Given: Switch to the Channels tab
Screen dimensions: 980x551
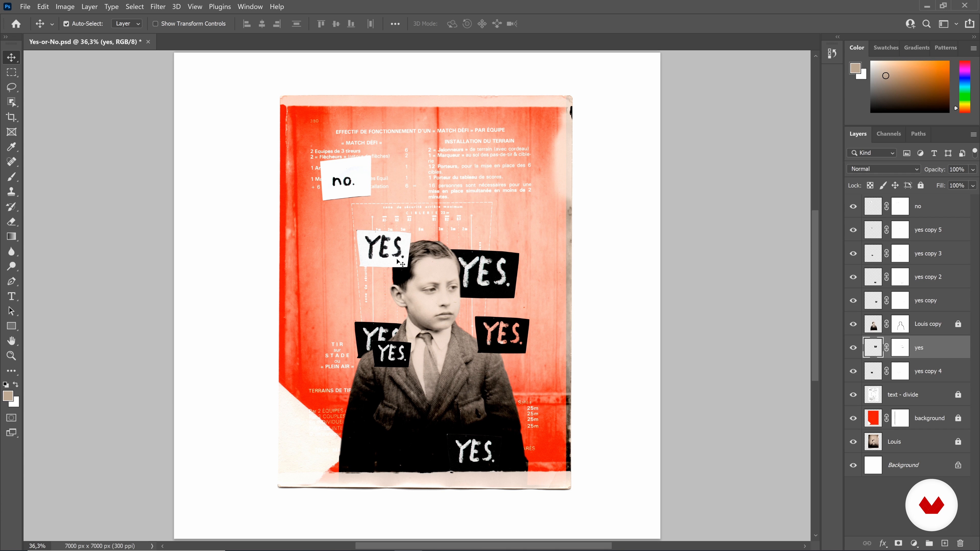Looking at the screenshot, I should [x=888, y=134].
